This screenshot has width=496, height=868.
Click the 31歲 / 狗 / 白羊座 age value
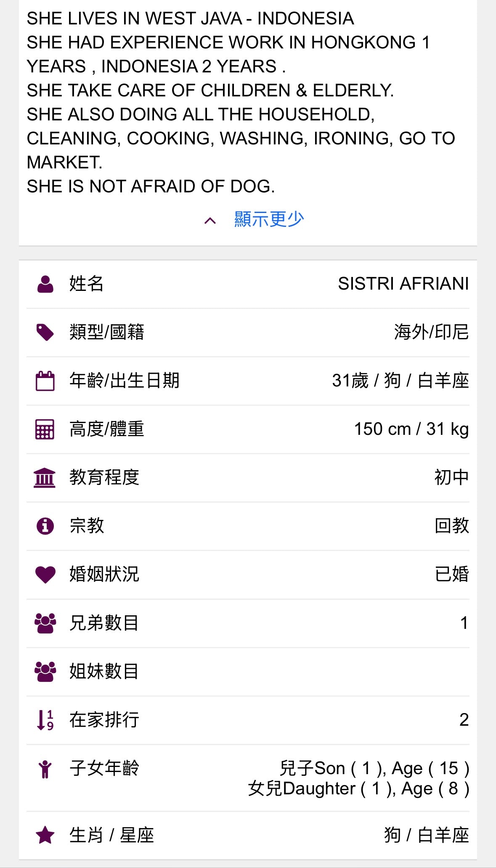[x=400, y=381]
